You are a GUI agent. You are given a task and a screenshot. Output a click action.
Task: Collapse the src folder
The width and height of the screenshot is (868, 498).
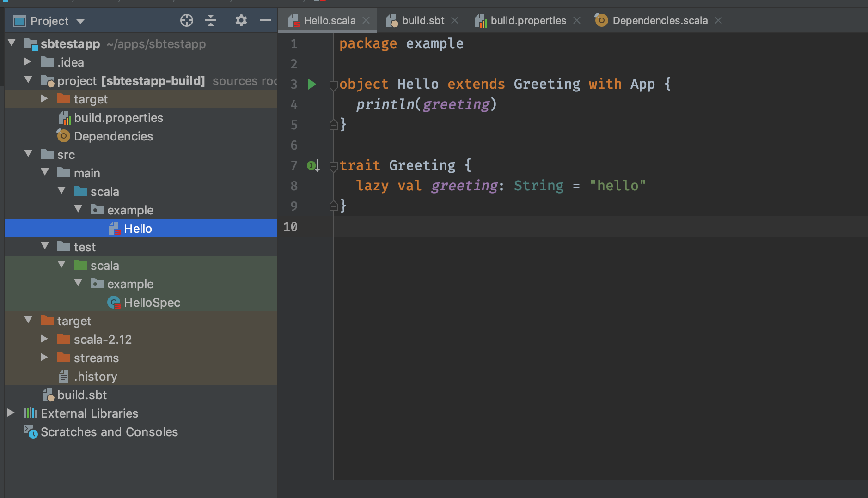pos(28,154)
